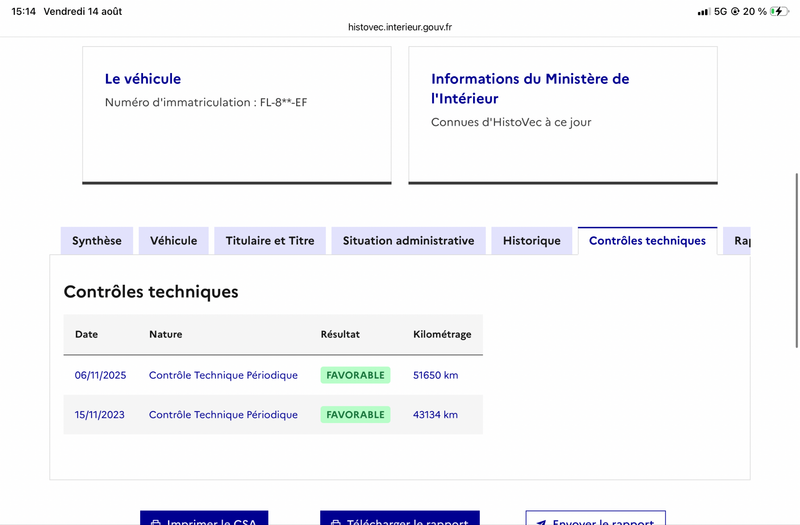
Task: Click printer icon on Imprimer le CSA
Action: click(x=156, y=522)
